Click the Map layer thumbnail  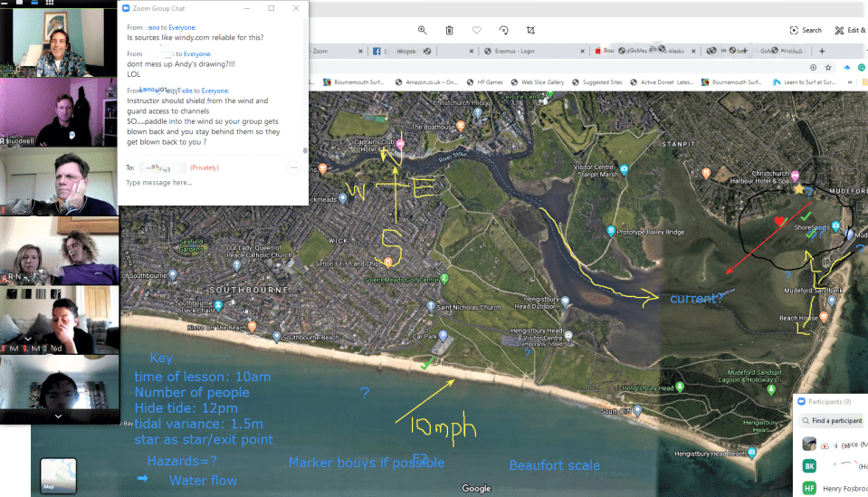[x=58, y=475]
